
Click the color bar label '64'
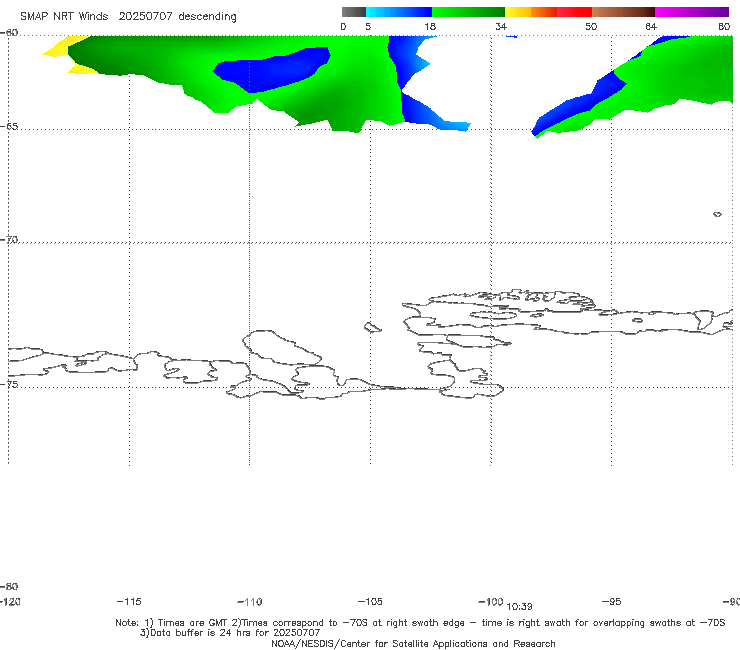pos(651,27)
